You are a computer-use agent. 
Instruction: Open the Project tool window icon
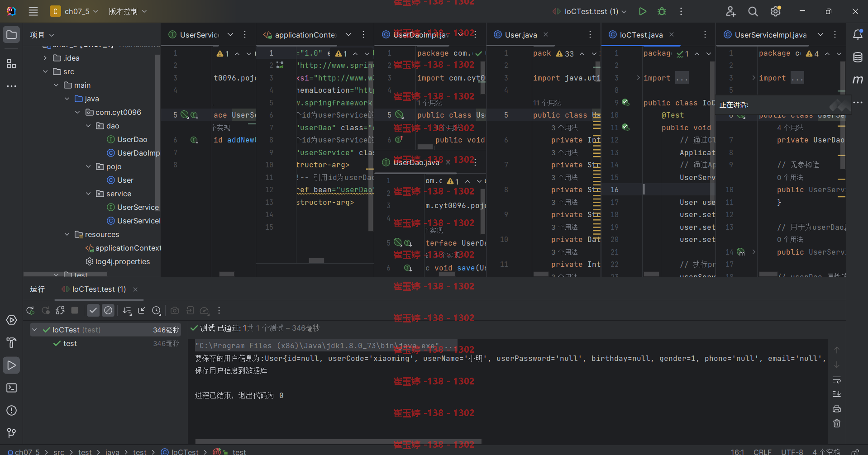11,35
